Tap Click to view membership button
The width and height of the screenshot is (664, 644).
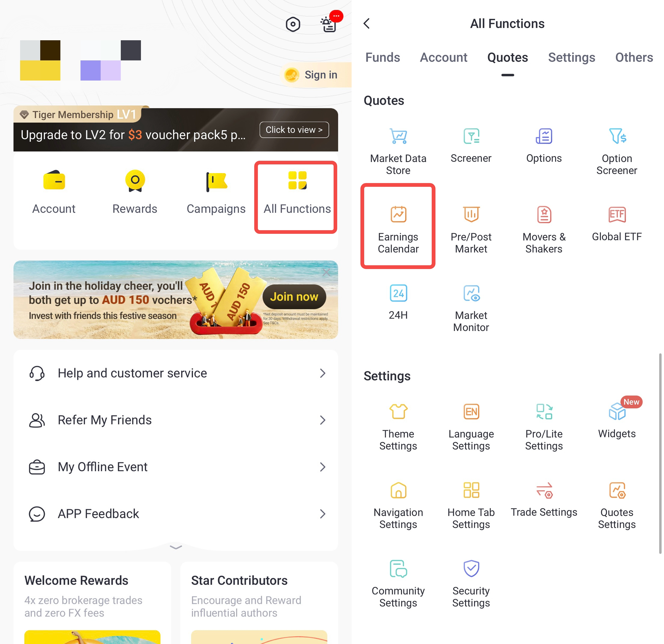294,130
